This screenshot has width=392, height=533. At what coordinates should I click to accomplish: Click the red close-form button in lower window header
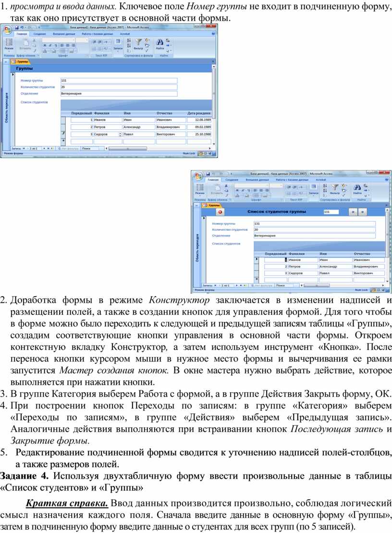[220, 212]
